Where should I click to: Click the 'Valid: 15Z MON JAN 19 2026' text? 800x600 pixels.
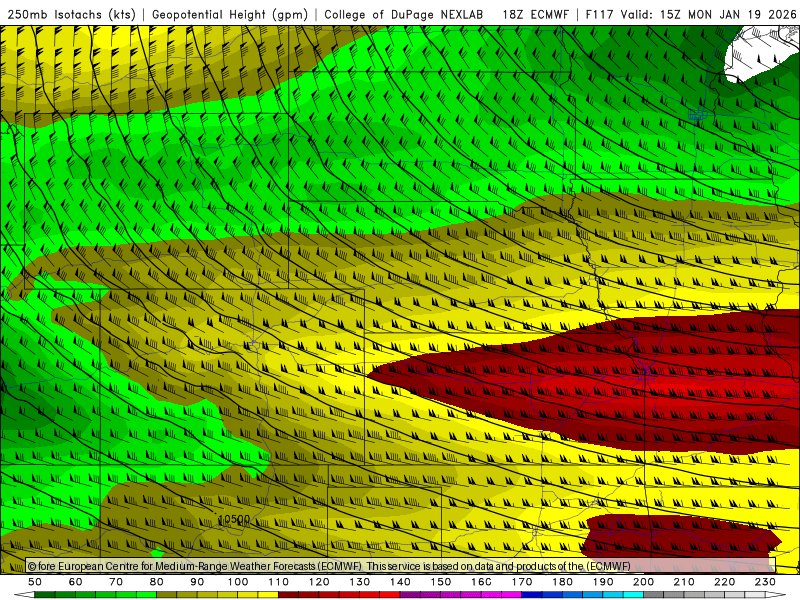click(x=708, y=14)
